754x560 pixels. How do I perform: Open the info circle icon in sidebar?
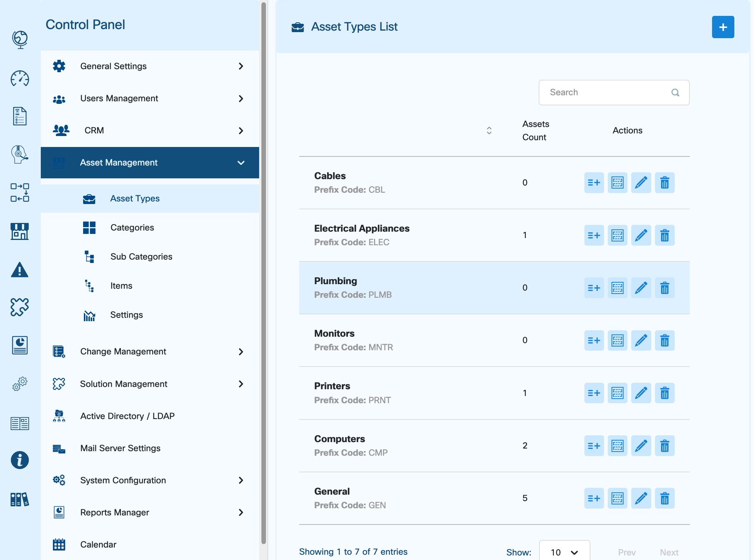[x=20, y=460]
